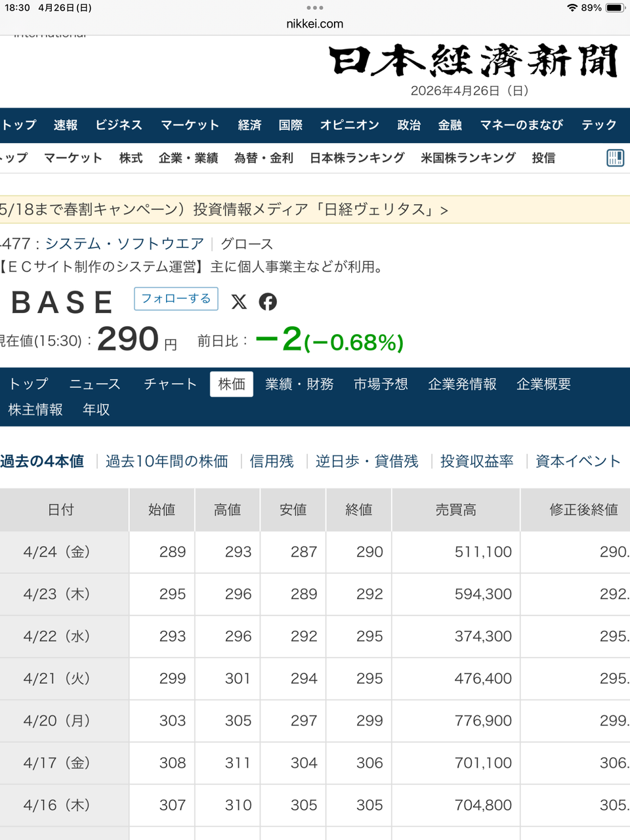Select the 株価 tab
The height and width of the screenshot is (840, 630).
pyautogui.click(x=232, y=384)
